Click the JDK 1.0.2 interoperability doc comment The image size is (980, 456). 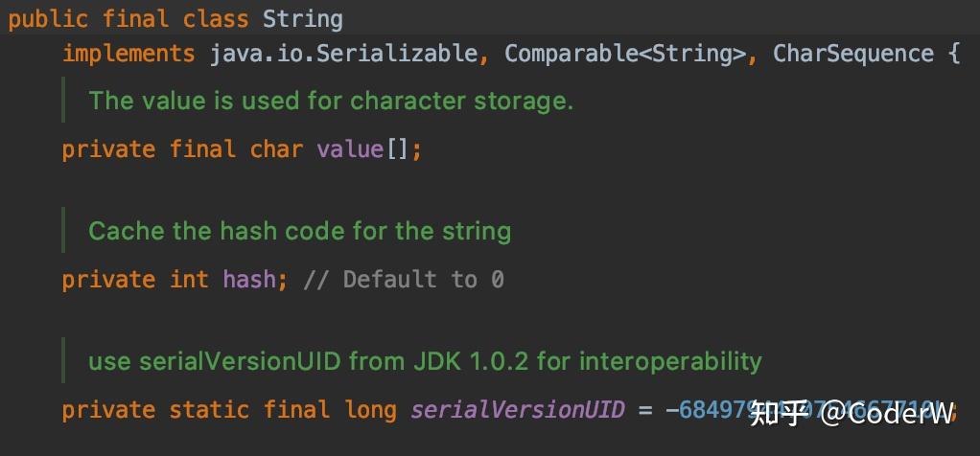(x=425, y=361)
